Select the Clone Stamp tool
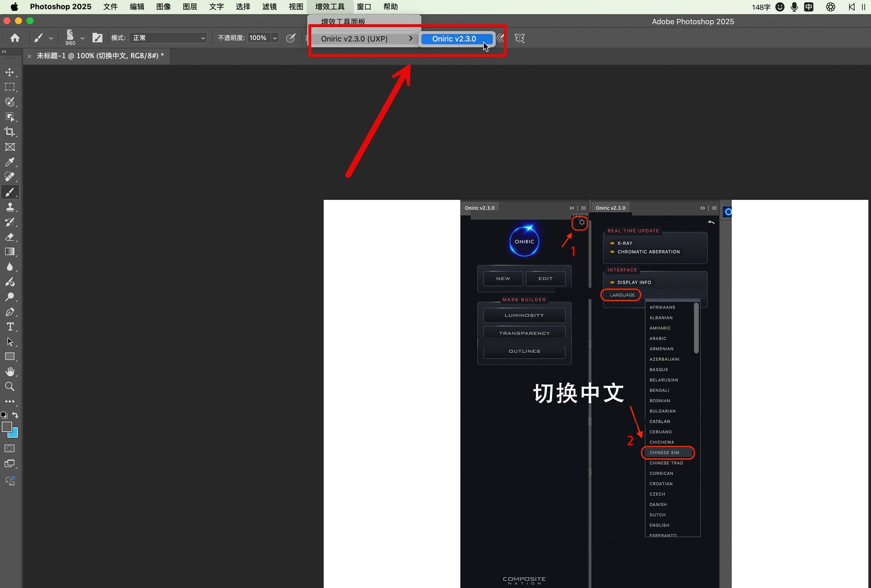 (x=10, y=207)
